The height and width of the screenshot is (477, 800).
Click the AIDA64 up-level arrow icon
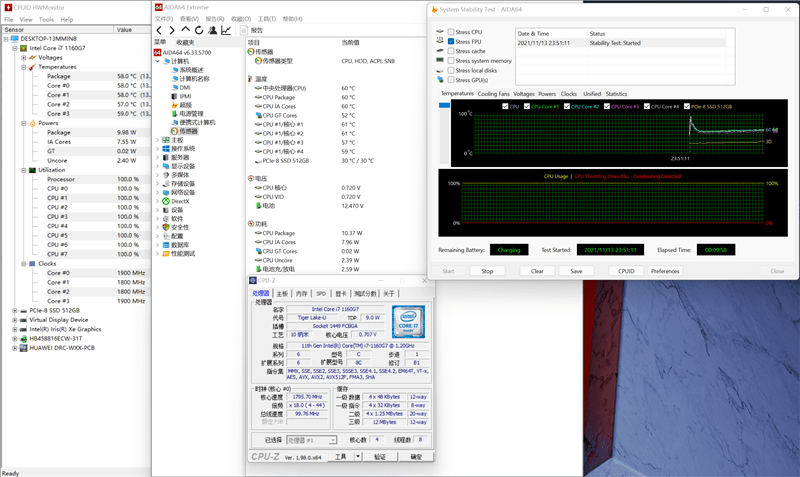pos(184,30)
